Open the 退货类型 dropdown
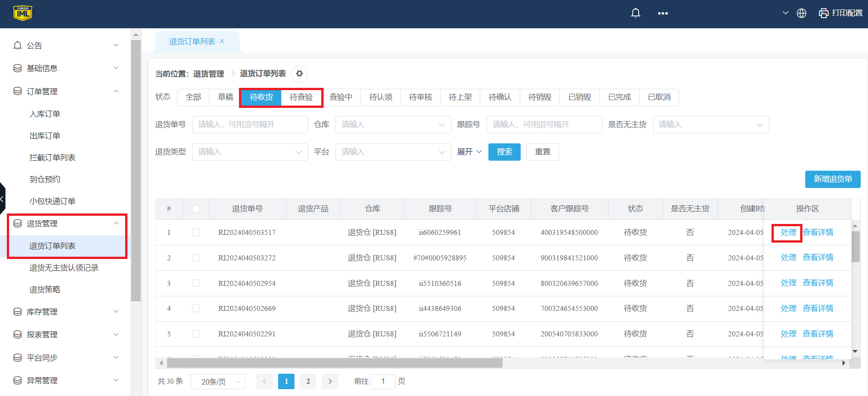The height and width of the screenshot is (396, 868). 250,152
